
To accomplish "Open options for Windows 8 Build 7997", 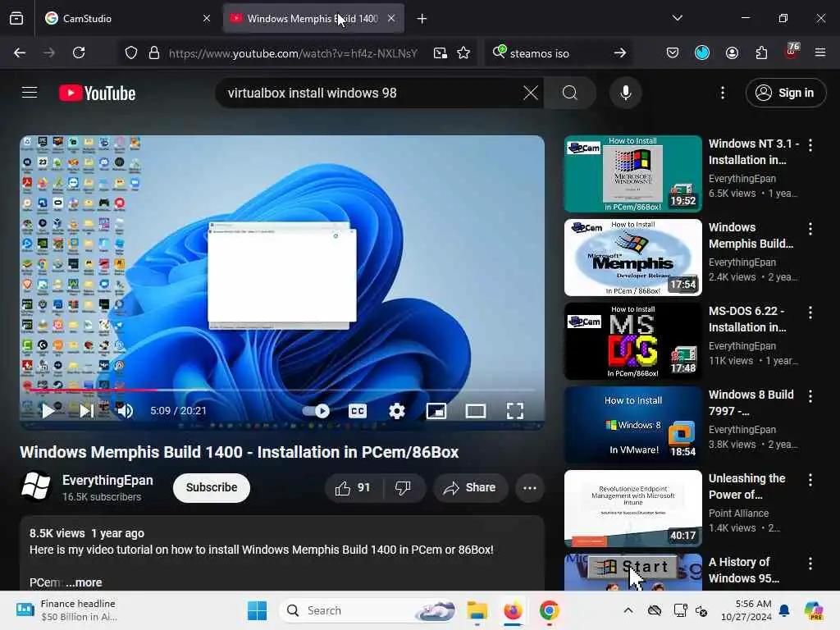I will tap(810, 396).
